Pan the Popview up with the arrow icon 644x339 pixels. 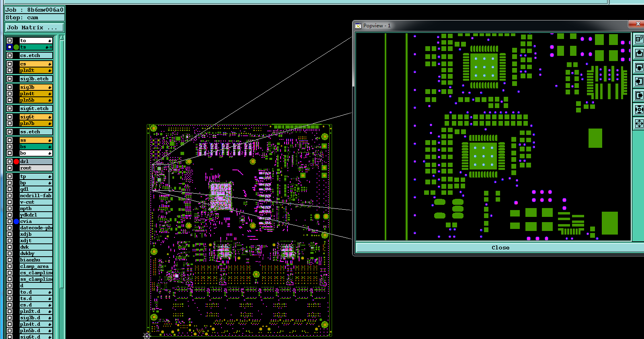639,53
